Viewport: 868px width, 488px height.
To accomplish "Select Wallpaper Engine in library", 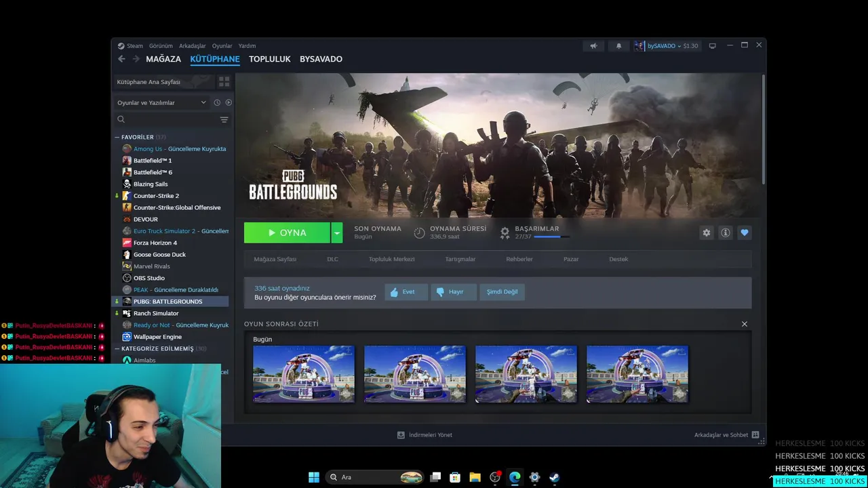I will pyautogui.click(x=157, y=337).
